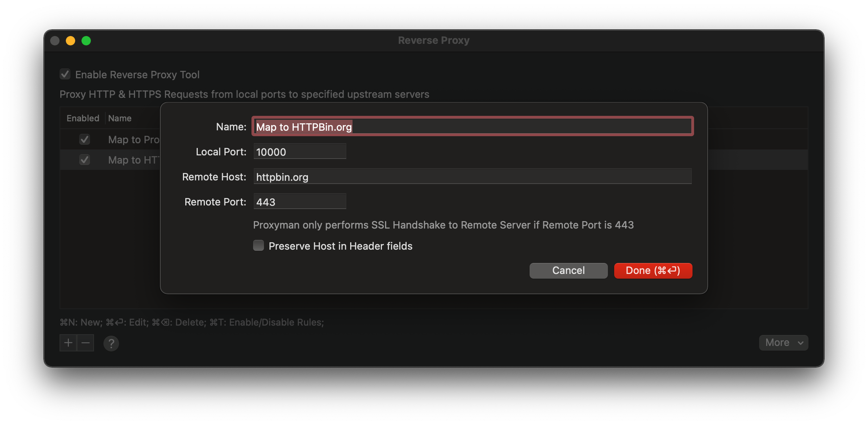
Task: Click the Reverse Proxy title bar
Action: click(434, 40)
